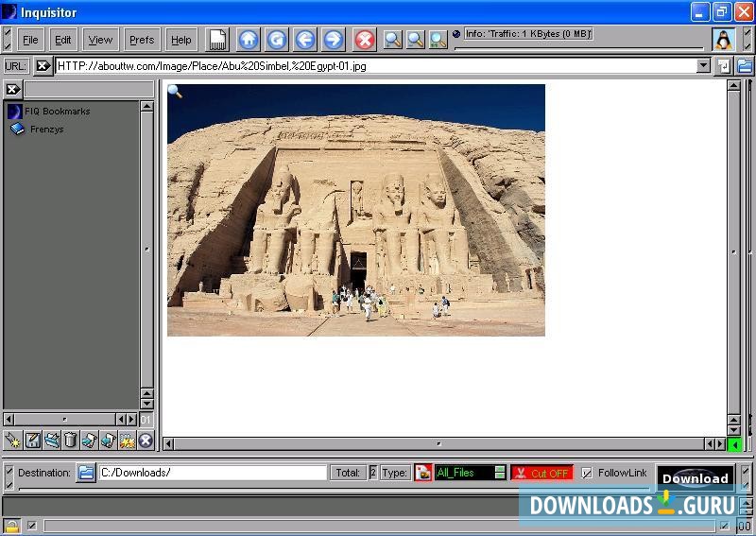Open the Edit menu
The image size is (756, 536).
tap(62, 40)
